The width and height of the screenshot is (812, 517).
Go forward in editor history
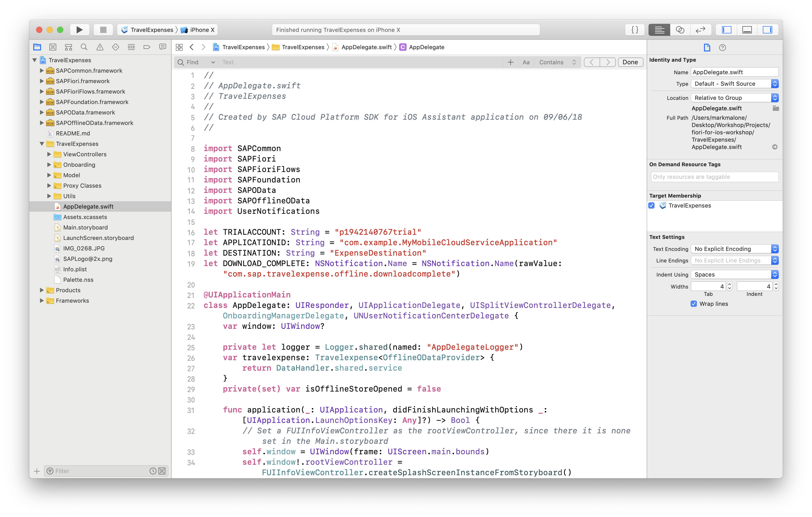(x=203, y=47)
